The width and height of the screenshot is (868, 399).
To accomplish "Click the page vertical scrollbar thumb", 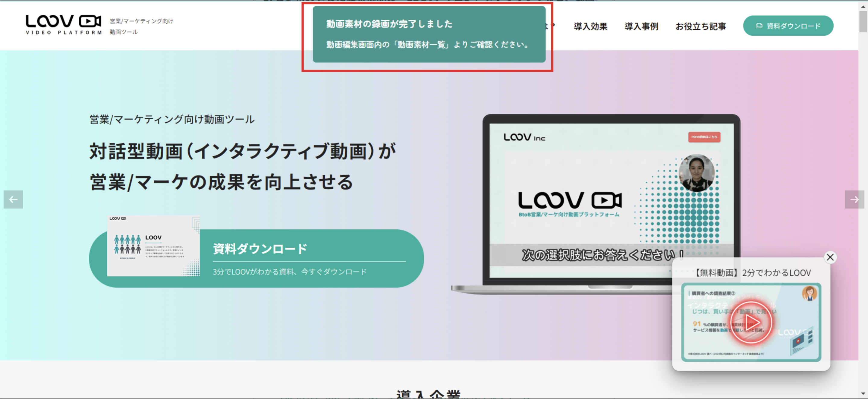I will coord(863,22).
